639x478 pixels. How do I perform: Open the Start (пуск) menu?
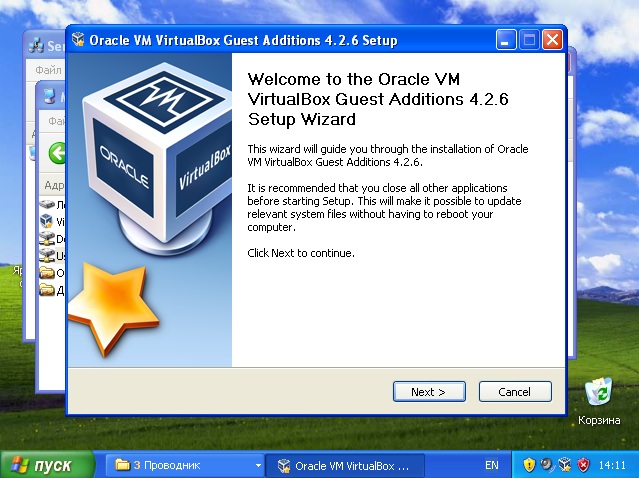(46, 465)
